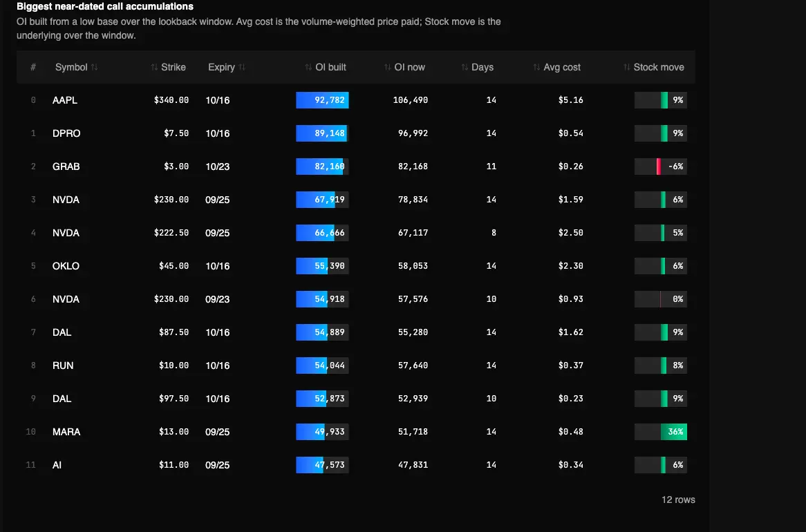Click the OI built sort arrows

(308, 67)
